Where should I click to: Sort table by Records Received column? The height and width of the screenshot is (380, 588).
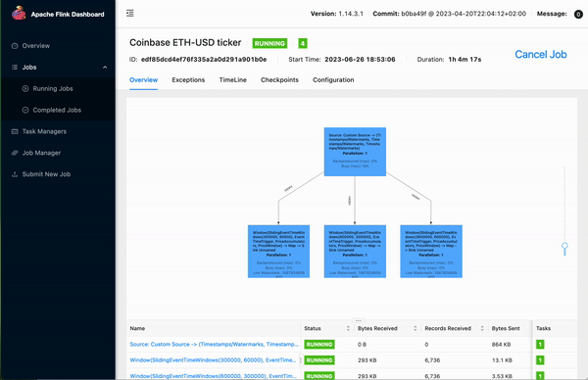[482, 328]
